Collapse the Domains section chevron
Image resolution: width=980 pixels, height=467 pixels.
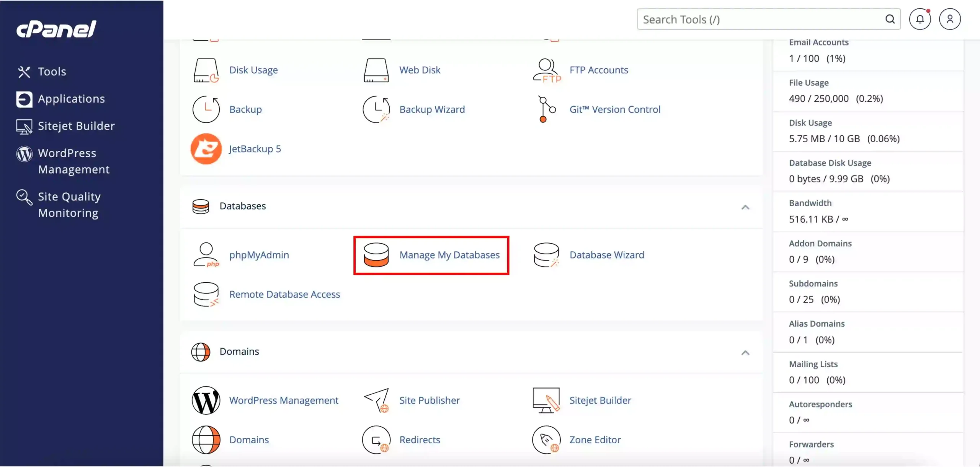pos(745,353)
